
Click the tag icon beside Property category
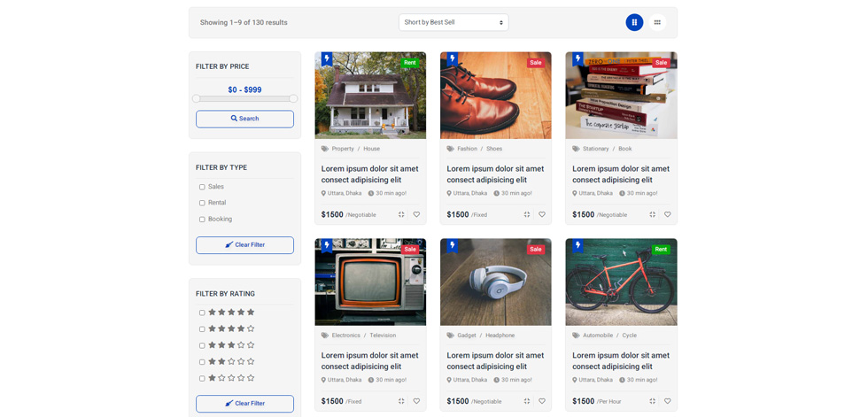pos(325,149)
